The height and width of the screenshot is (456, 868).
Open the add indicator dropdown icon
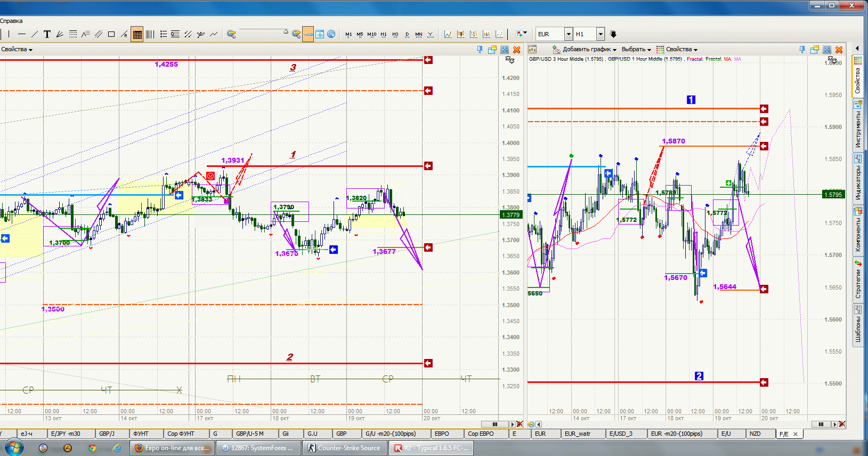[x=522, y=34]
